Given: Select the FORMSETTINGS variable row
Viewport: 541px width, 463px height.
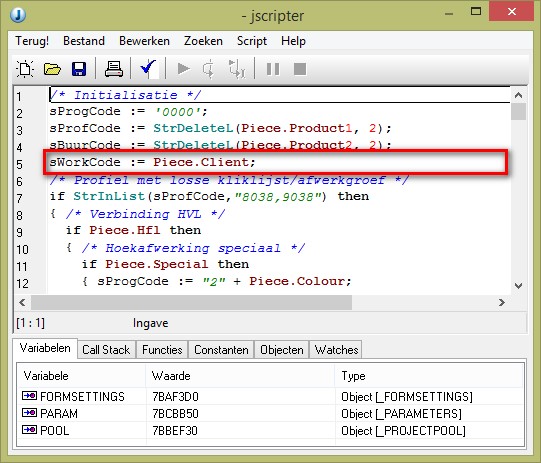Looking at the screenshot, I should tap(271, 397).
